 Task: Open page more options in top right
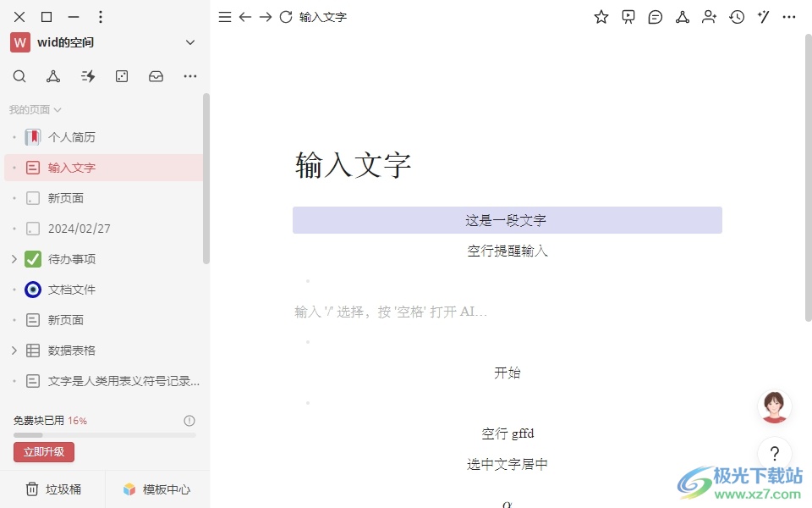click(x=788, y=17)
